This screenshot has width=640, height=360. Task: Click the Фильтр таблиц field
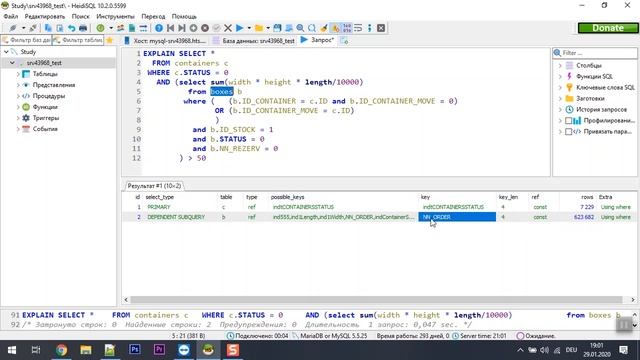78,40
